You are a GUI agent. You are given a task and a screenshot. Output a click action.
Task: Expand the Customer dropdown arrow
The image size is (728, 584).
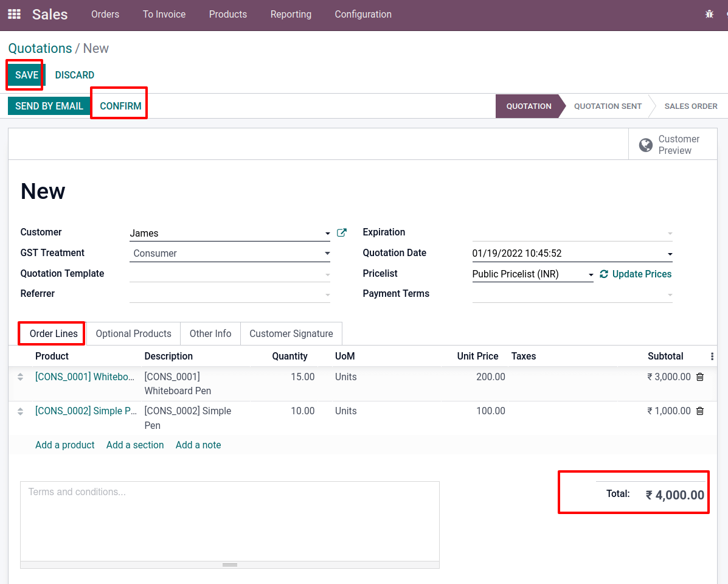327,233
